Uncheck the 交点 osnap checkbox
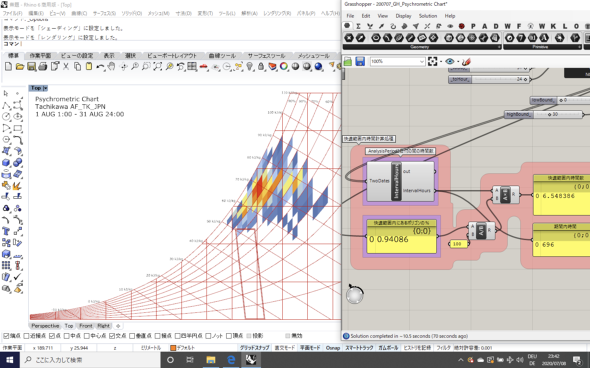Image resolution: width=590 pixels, height=368 pixels. click(112, 336)
